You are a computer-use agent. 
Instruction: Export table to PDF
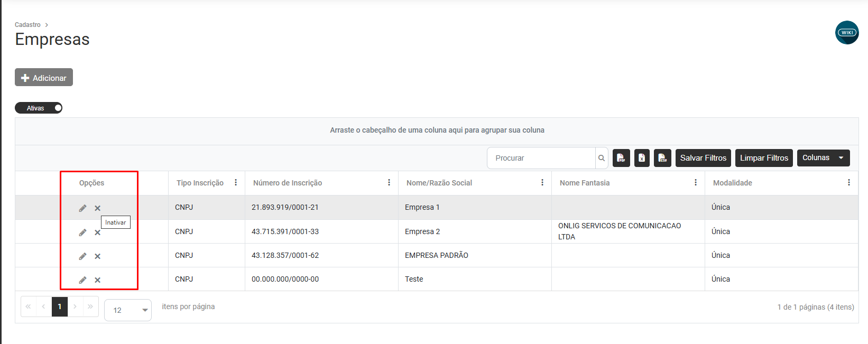[621, 158]
